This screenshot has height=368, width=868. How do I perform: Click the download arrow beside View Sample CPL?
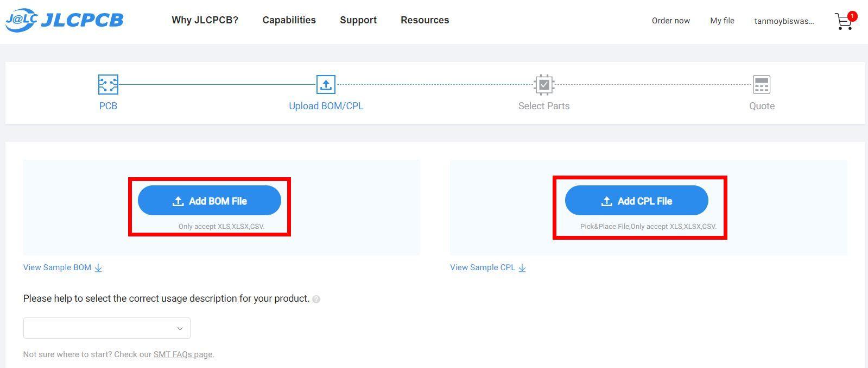[x=522, y=268]
